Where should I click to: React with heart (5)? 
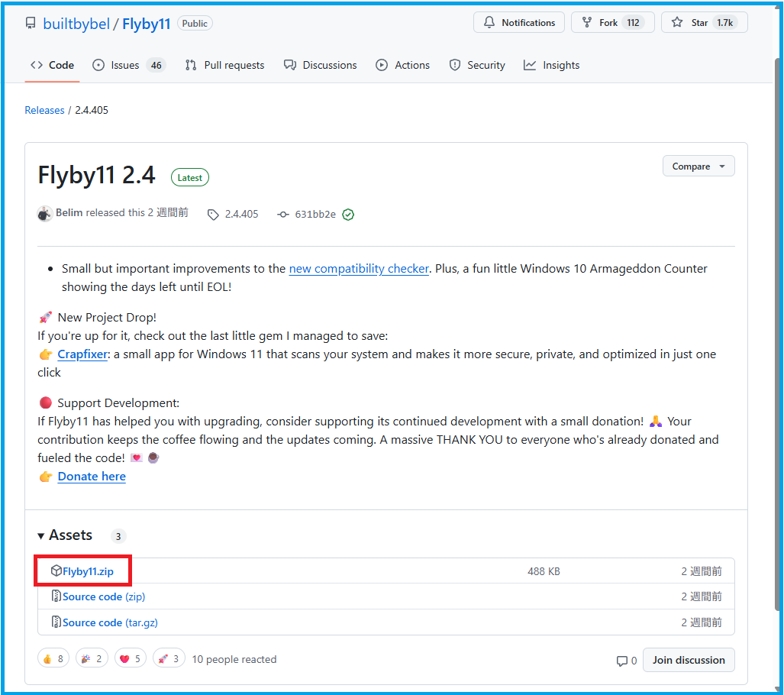[131, 658]
